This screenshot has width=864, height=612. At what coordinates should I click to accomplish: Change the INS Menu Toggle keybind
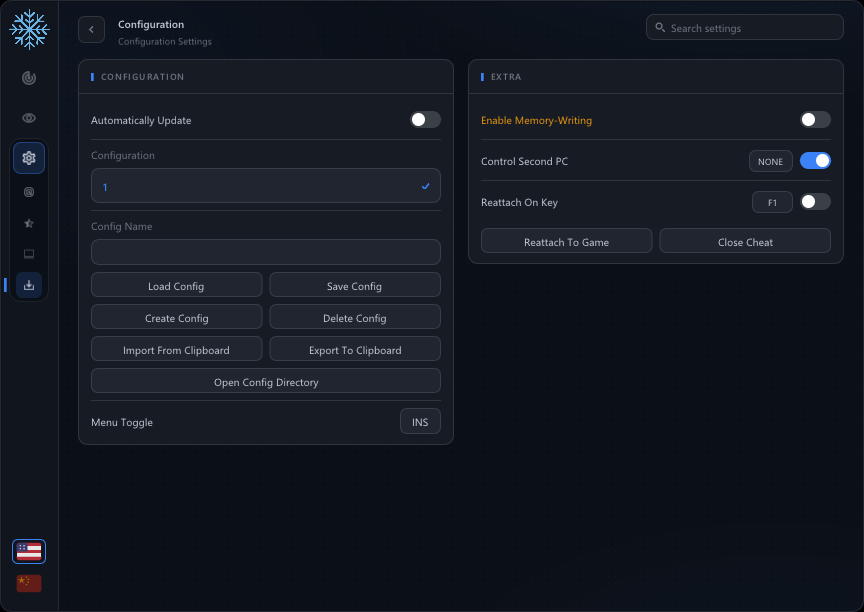[x=420, y=422]
